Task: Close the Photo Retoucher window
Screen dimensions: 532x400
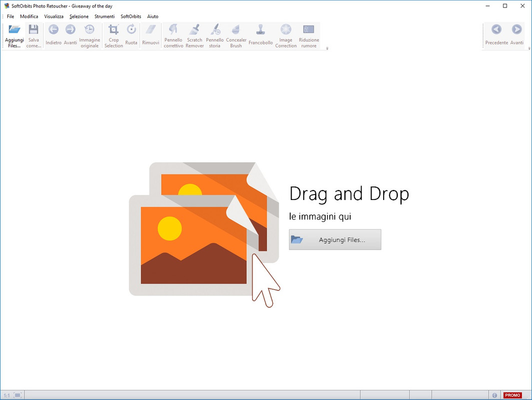Action: (x=523, y=6)
